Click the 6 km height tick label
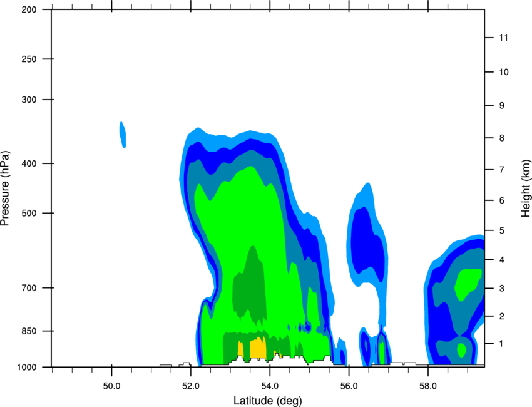 coord(502,200)
